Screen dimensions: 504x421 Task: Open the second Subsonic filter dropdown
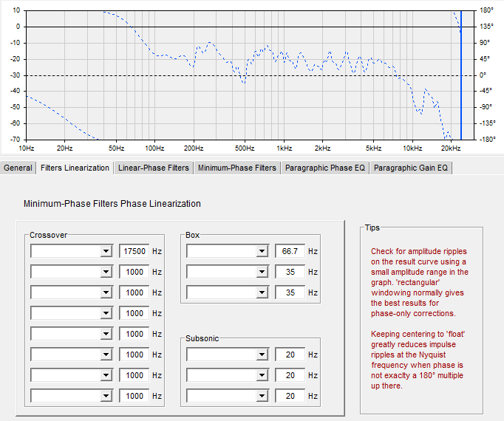click(228, 375)
